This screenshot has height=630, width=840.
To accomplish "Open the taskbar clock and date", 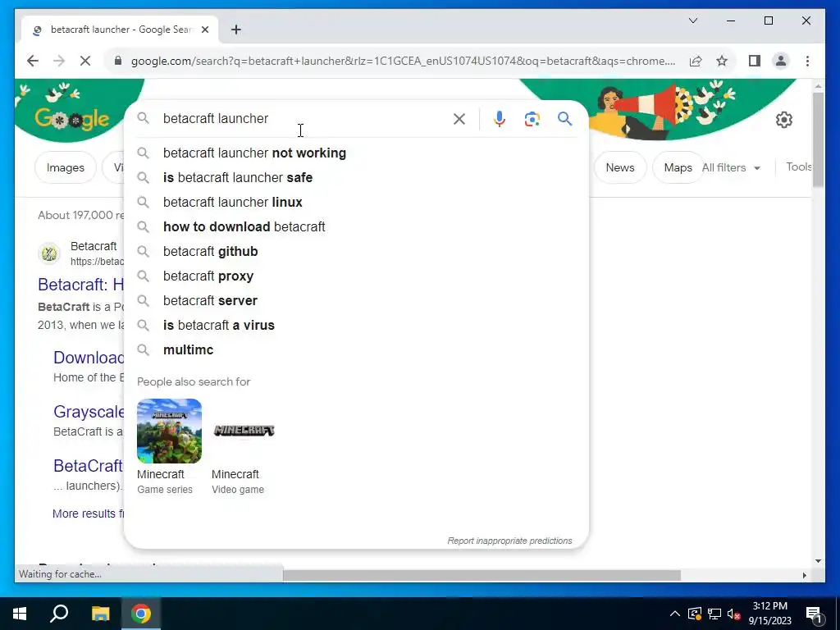I will 769,614.
